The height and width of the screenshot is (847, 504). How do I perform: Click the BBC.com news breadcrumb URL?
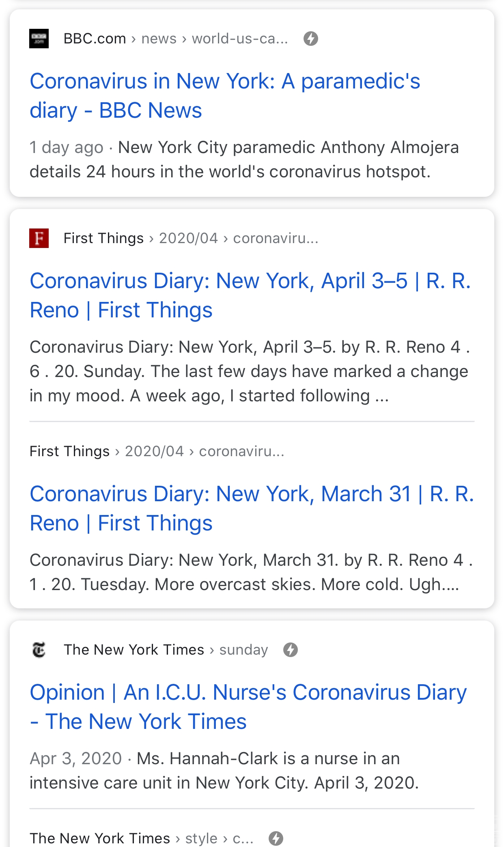[176, 39]
